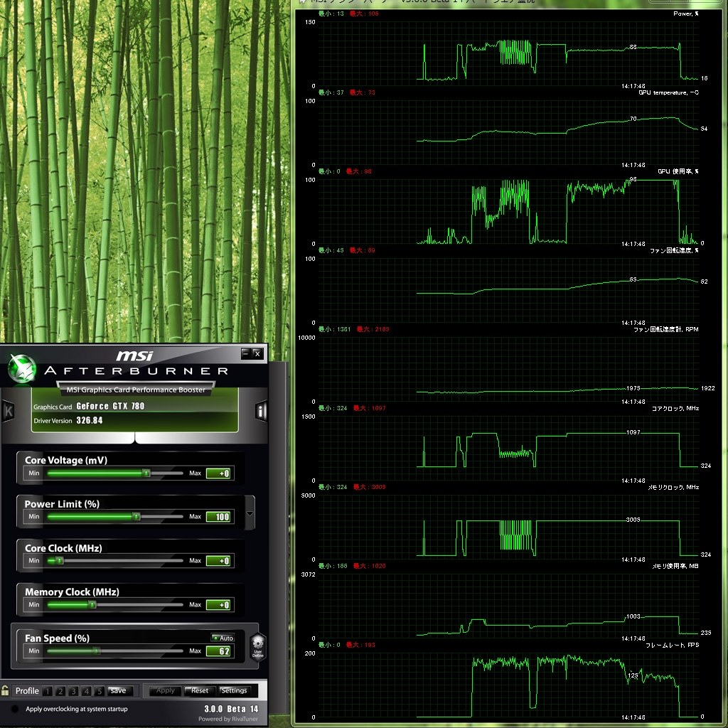Click the Power % graph in monitor
Screen dimensions: 728x728
(508, 53)
